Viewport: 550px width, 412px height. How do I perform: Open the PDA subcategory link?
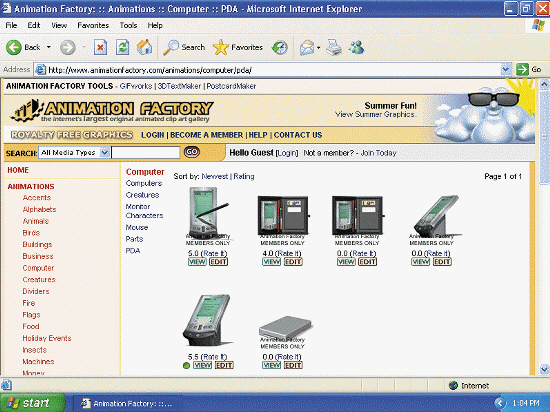point(133,251)
